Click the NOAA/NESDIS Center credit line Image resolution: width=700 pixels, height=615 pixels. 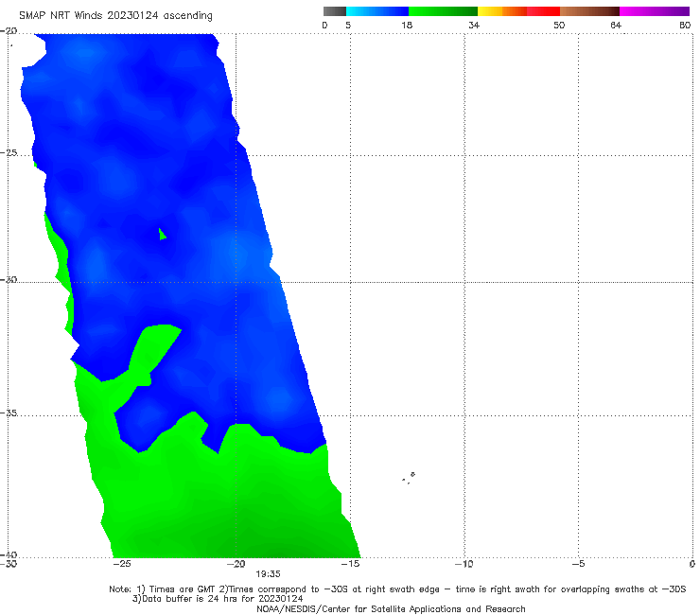(391, 608)
